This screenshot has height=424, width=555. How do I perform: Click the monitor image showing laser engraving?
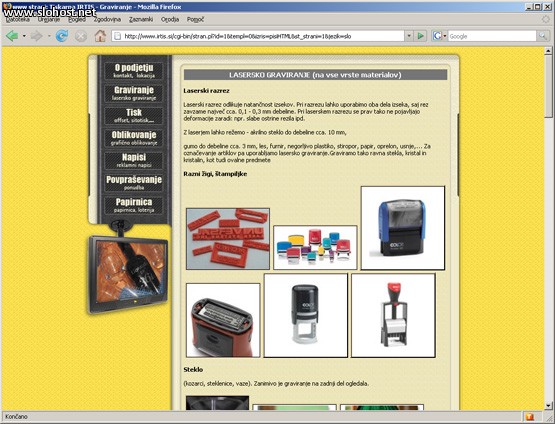point(128,274)
